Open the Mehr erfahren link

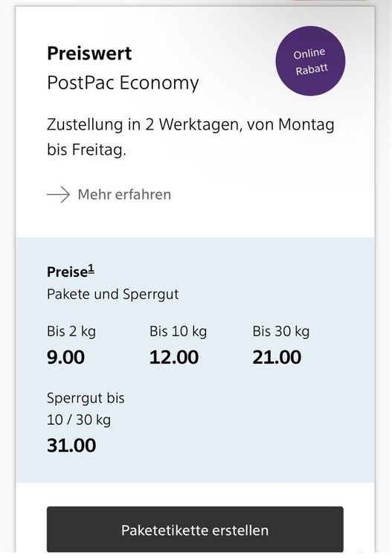[124, 195]
